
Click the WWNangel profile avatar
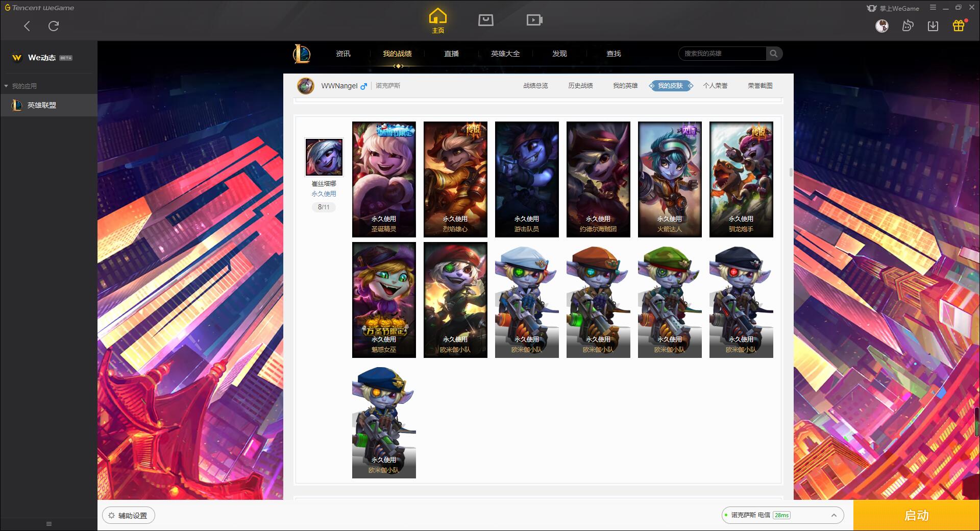(306, 86)
